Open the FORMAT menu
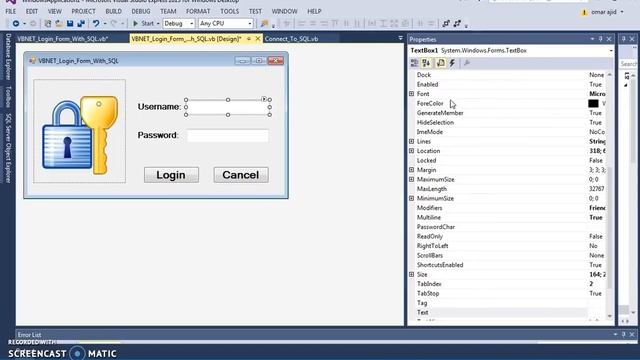This screenshot has height=360, width=640. (198, 11)
